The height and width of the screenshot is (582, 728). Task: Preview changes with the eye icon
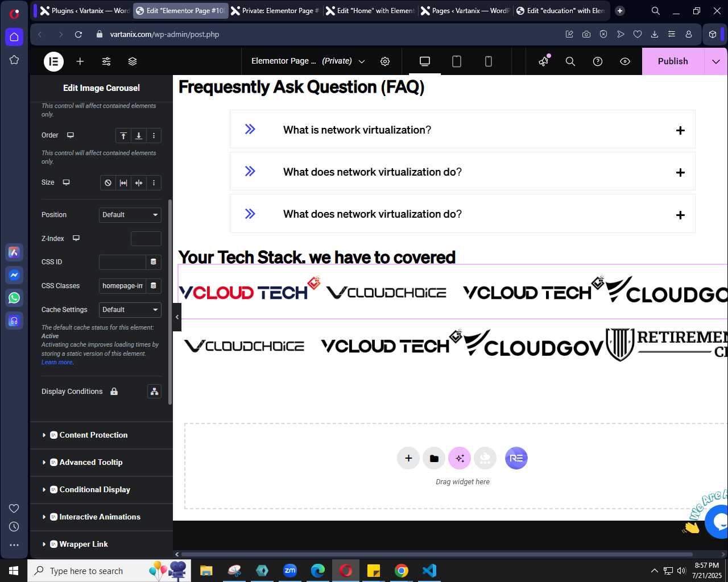[x=625, y=61]
